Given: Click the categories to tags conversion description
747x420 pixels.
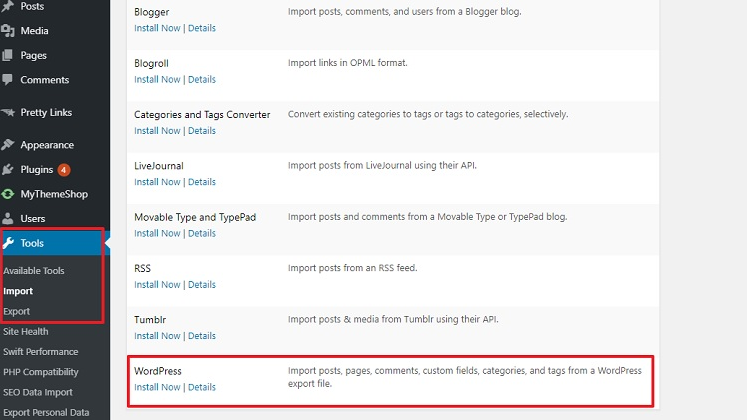Looking at the screenshot, I should click(x=428, y=114).
